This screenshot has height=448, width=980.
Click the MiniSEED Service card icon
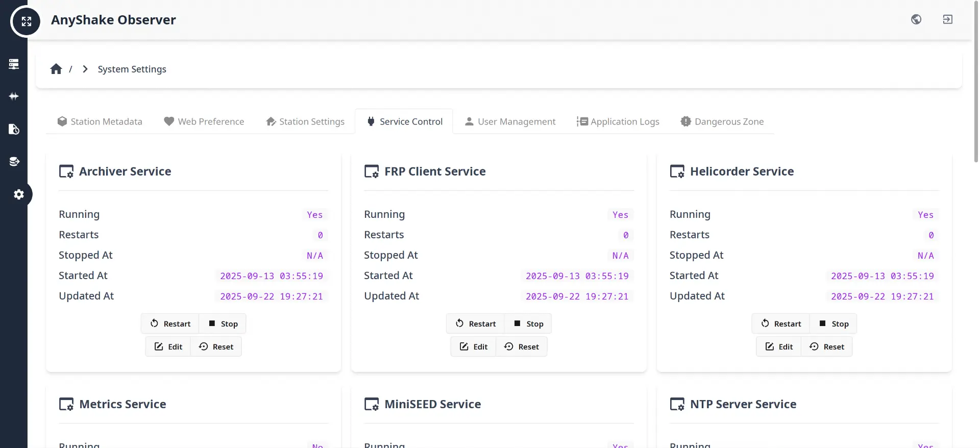(372, 404)
